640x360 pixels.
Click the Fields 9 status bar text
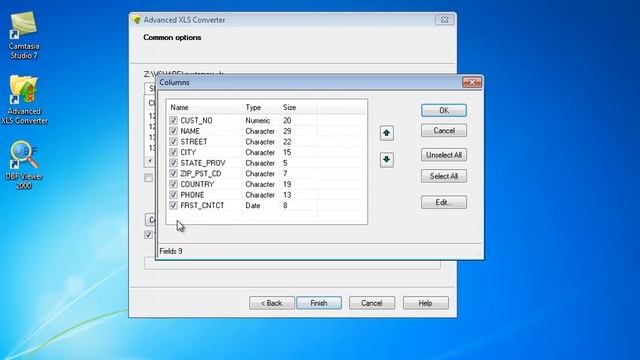click(x=171, y=251)
